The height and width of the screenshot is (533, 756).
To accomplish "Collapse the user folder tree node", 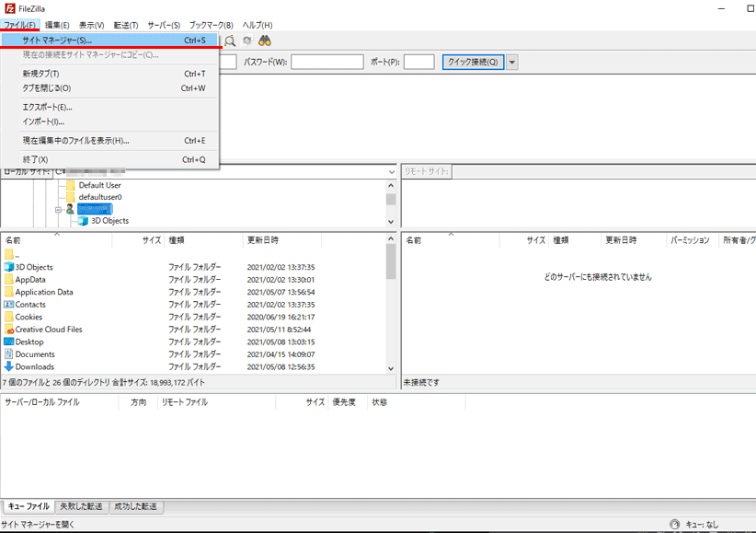I will click(x=58, y=210).
